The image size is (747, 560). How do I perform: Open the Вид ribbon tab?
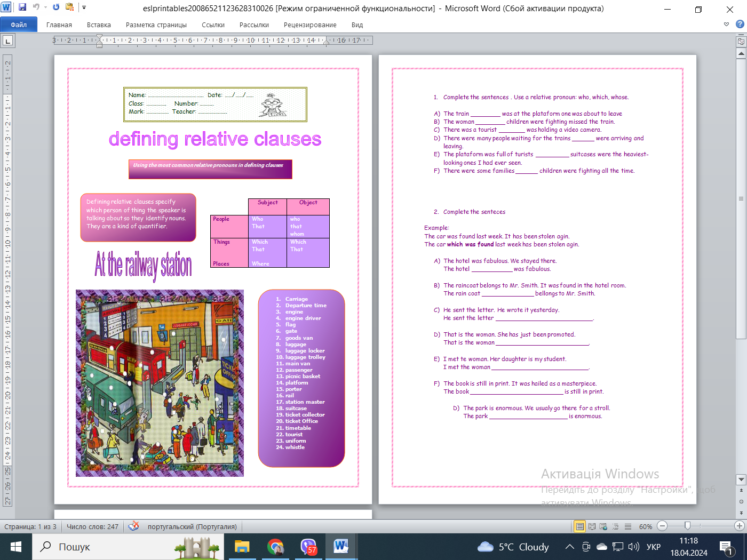357,25
